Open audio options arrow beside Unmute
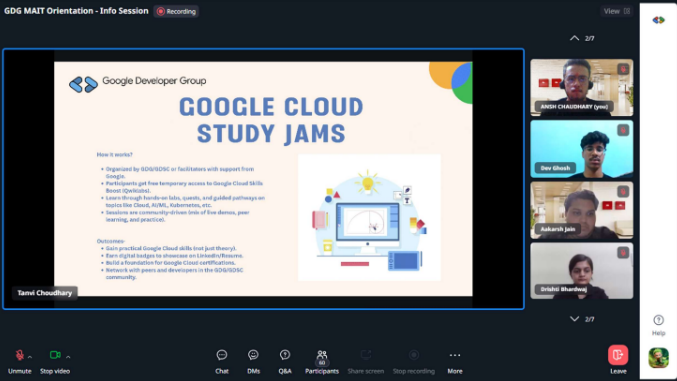The image size is (677, 381). click(30, 357)
